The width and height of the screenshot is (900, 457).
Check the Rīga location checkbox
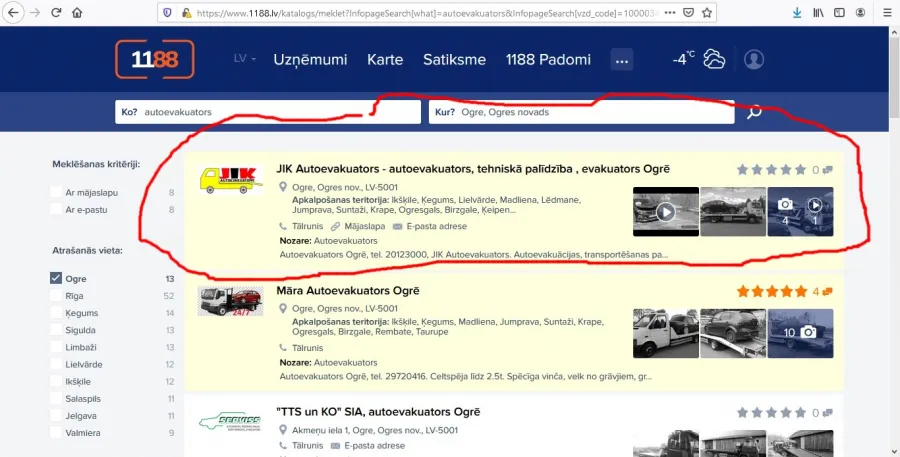coord(56,296)
